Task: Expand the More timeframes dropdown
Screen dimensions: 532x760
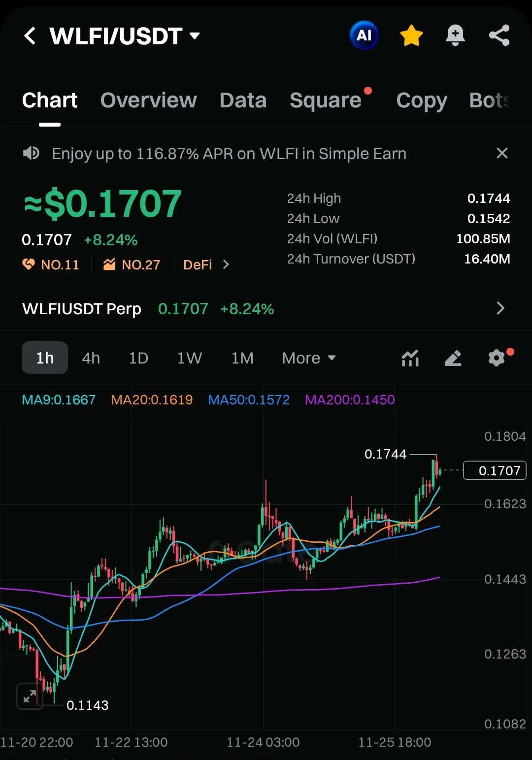Action: 309,358
